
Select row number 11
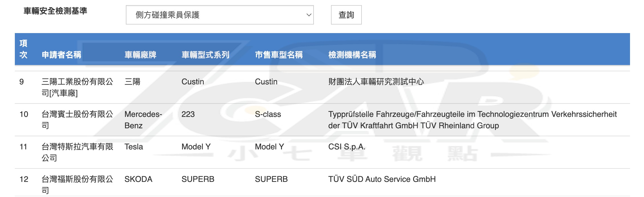(23, 147)
